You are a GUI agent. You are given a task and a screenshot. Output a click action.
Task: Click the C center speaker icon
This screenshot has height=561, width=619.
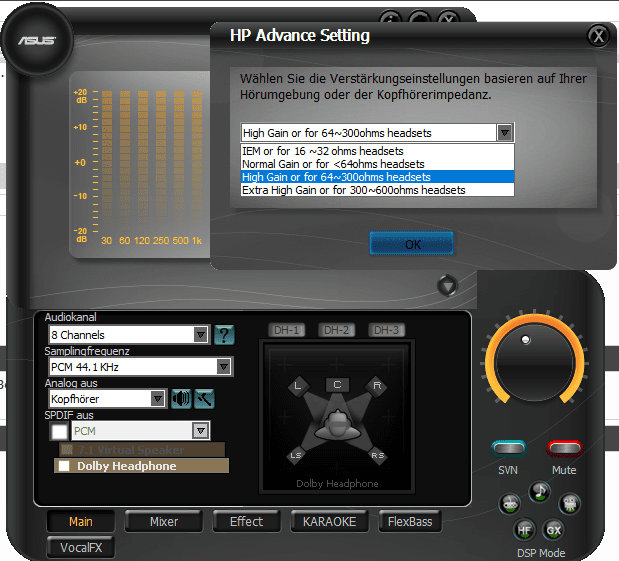point(337,385)
